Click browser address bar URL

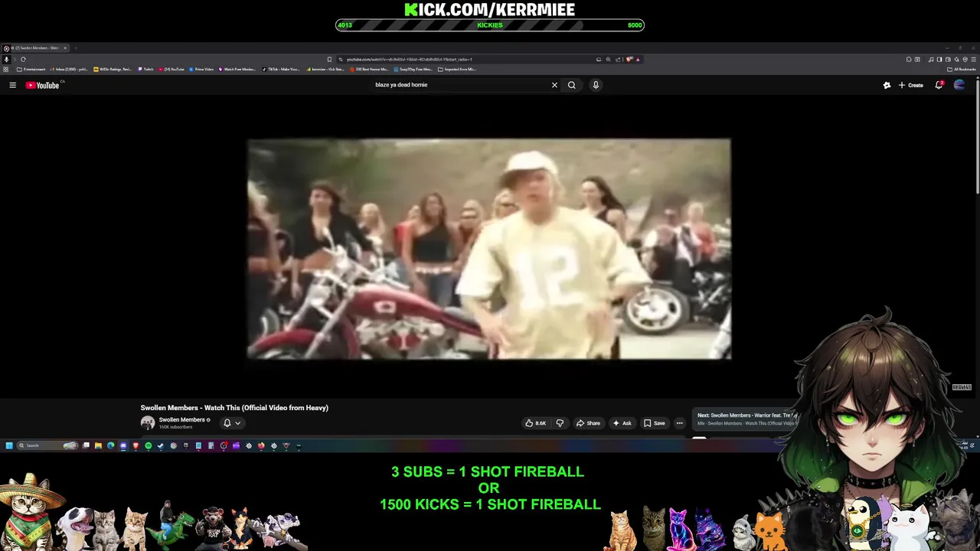pos(409,59)
